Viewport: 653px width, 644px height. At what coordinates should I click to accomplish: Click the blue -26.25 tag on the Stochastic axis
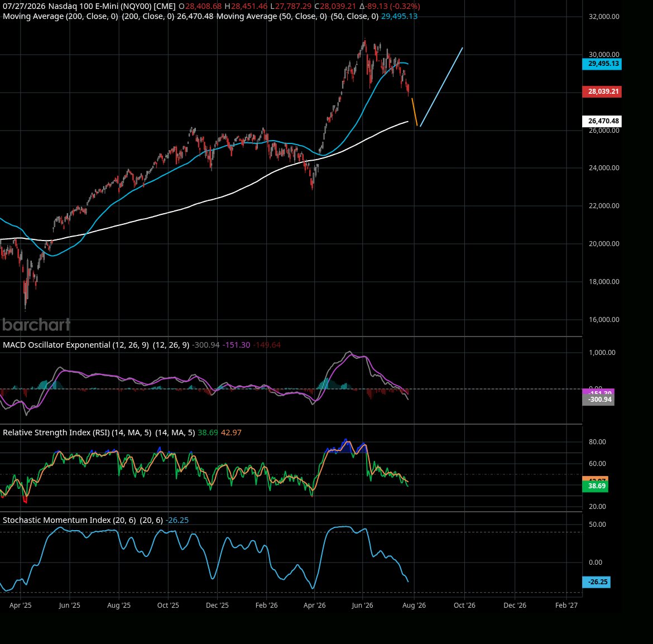(597, 582)
